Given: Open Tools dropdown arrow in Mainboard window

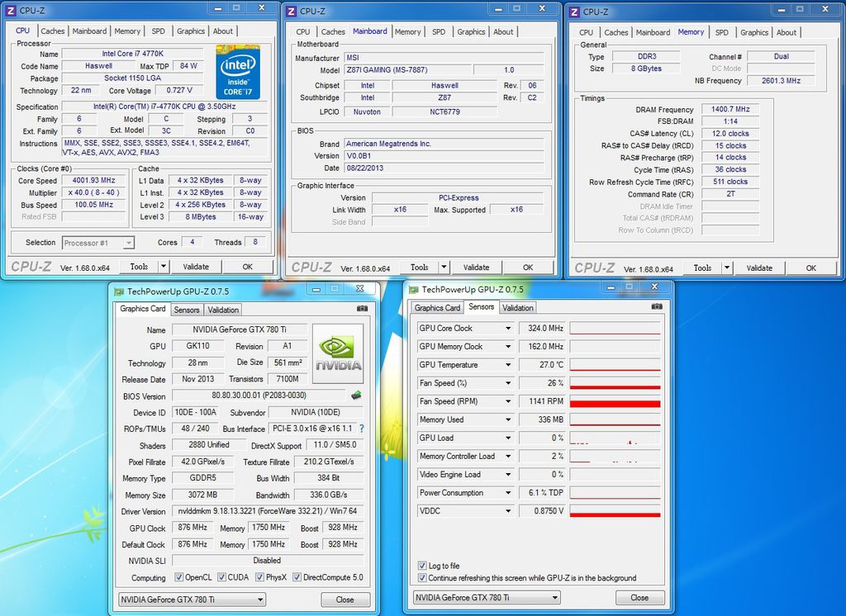Looking at the screenshot, I should (444, 267).
